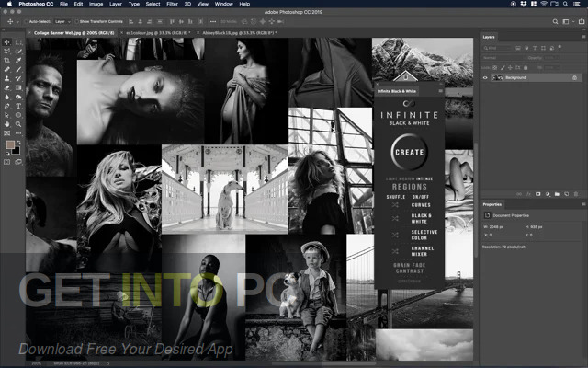588x368 pixels.
Task: Select the Ellipse shape tool
Action: pyautogui.click(x=18, y=115)
